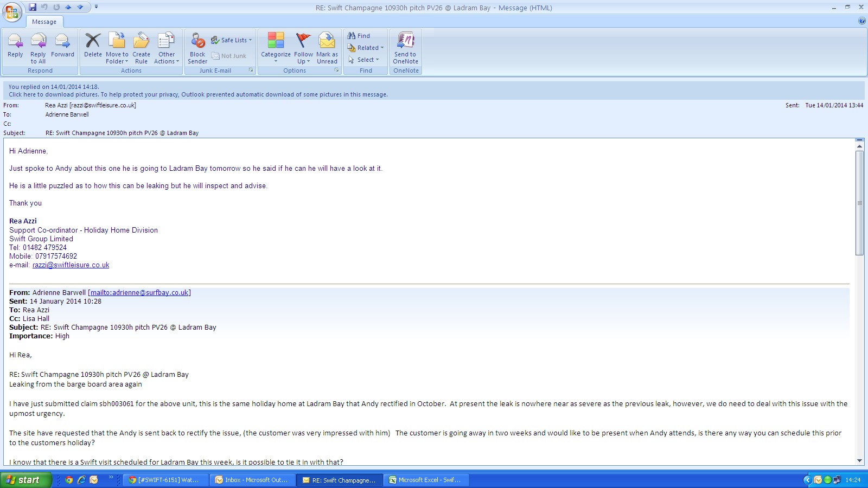
Task: Open the Categorize color menu
Action: tap(276, 48)
